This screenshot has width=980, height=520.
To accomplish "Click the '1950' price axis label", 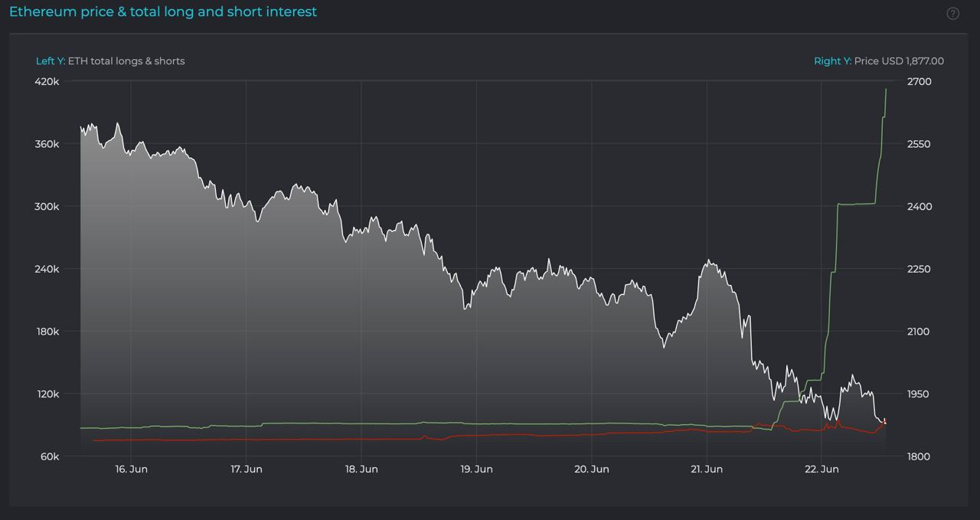I will click(919, 394).
